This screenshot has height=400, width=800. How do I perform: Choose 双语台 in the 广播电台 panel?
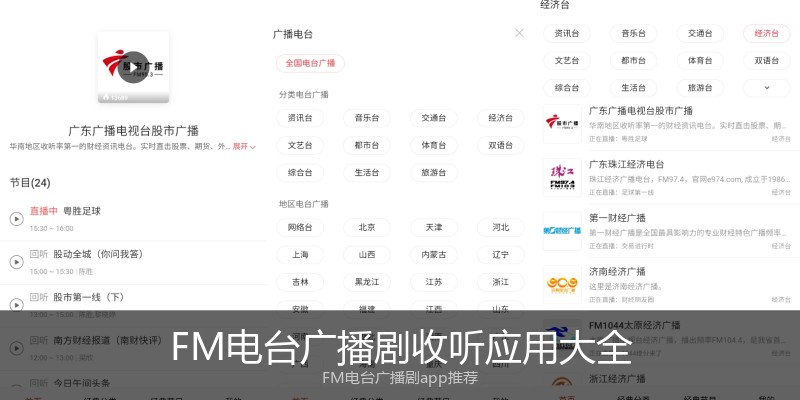[501, 145]
